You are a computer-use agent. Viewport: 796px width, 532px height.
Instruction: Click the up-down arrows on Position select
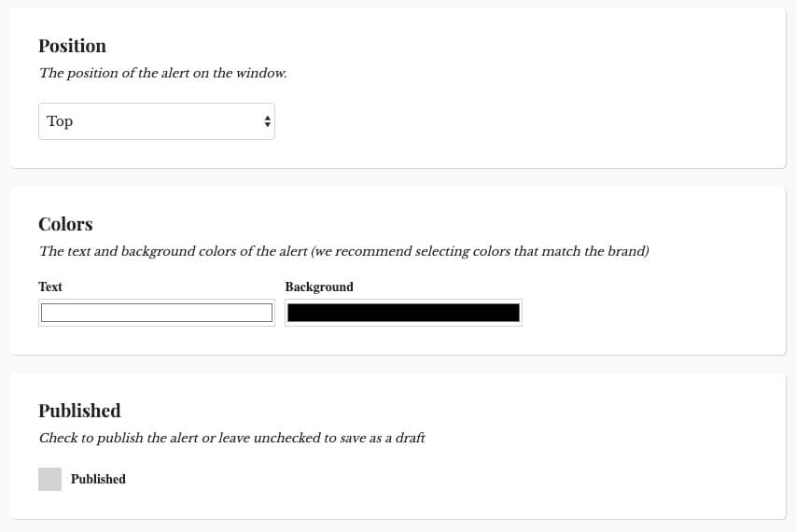267,121
